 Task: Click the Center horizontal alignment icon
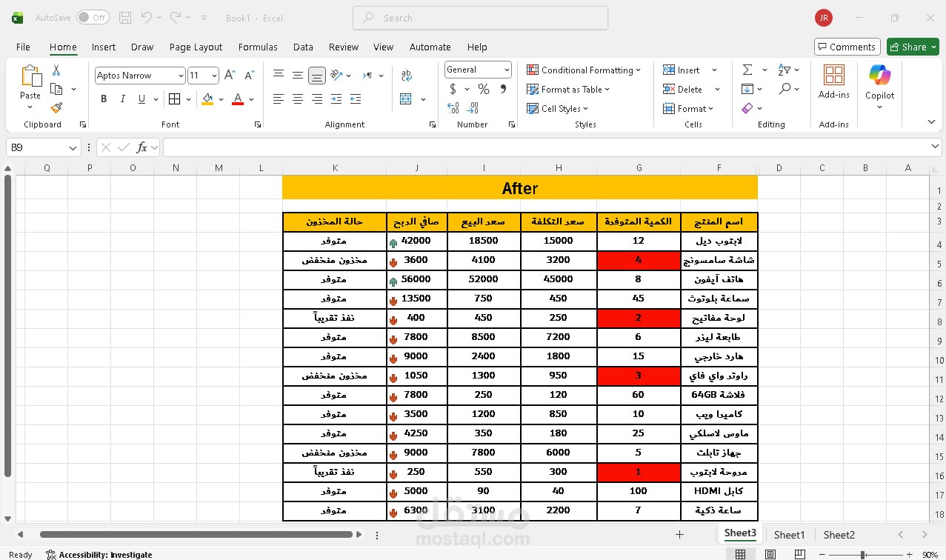tap(298, 99)
